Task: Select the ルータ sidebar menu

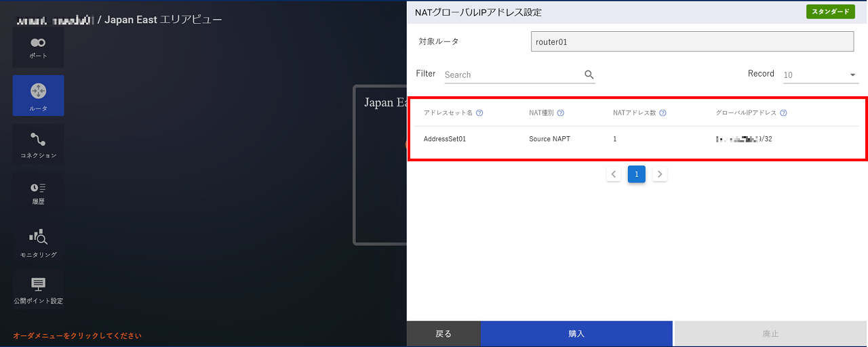Action: click(x=38, y=96)
